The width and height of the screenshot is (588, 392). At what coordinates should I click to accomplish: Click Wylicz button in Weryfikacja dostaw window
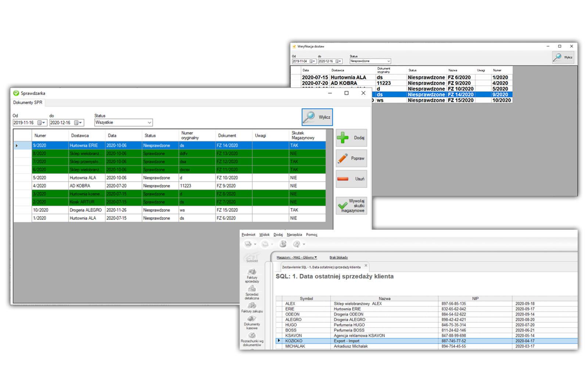(563, 57)
